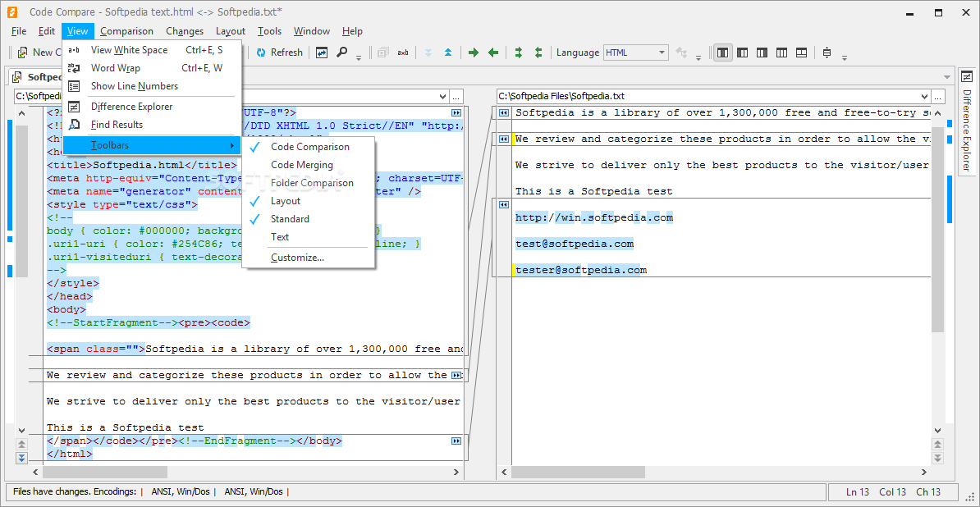Click the New Comparison toolbar icon
The image size is (980, 507).
[x=22, y=53]
